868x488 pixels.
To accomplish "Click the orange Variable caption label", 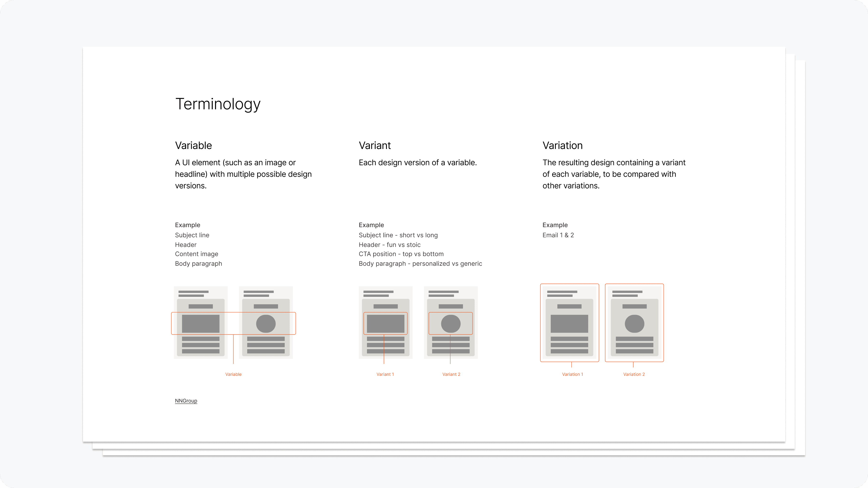I will (233, 374).
